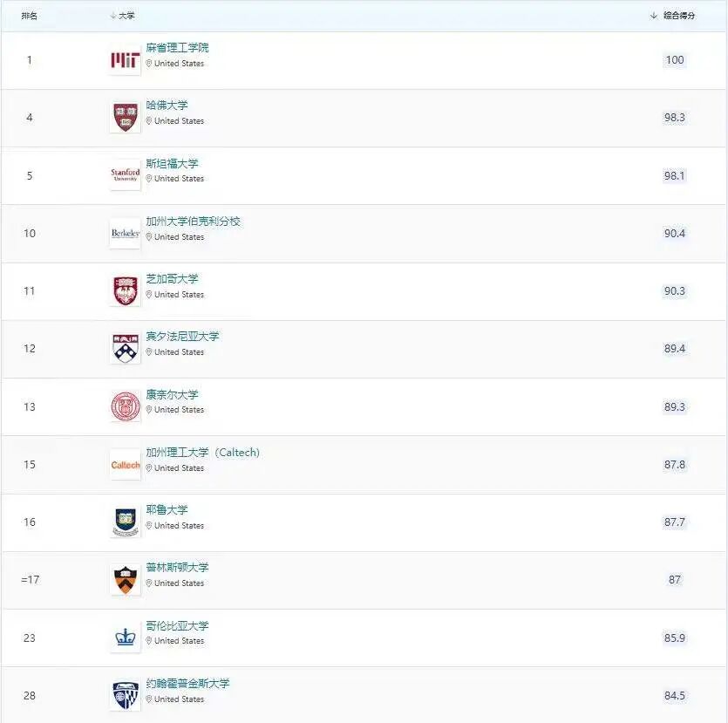
Task: Click the Cornell seal logo
Action: click(x=125, y=406)
